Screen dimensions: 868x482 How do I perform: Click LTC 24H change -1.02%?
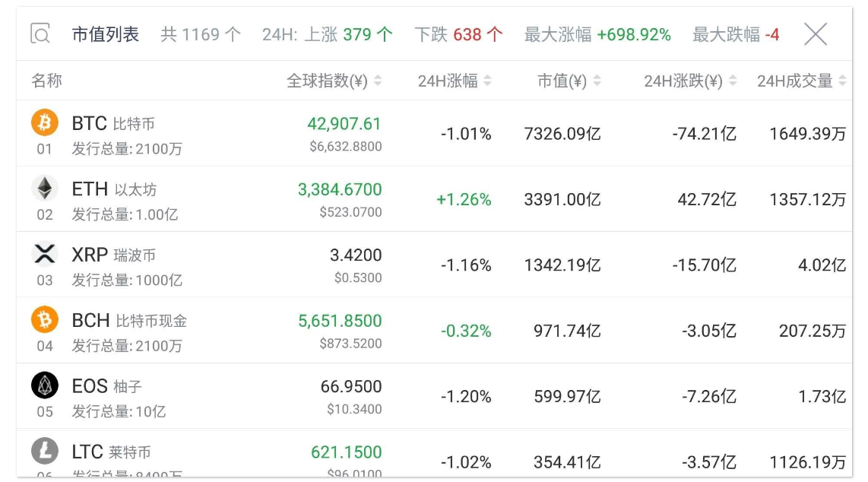tap(466, 462)
